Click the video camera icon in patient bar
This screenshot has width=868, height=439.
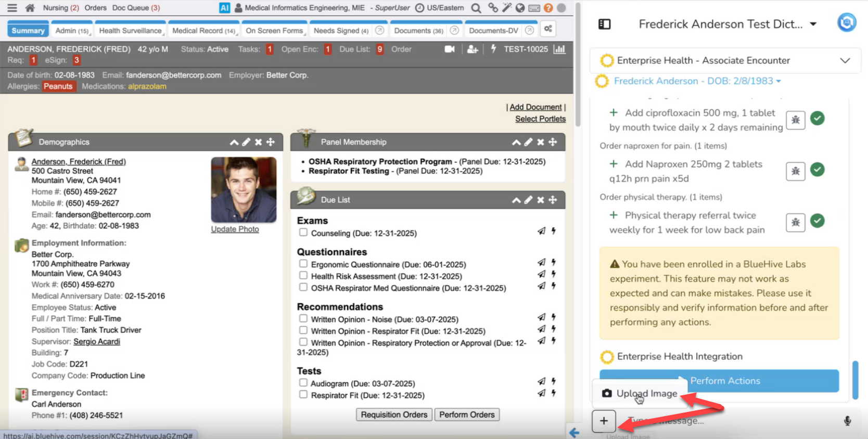click(450, 49)
